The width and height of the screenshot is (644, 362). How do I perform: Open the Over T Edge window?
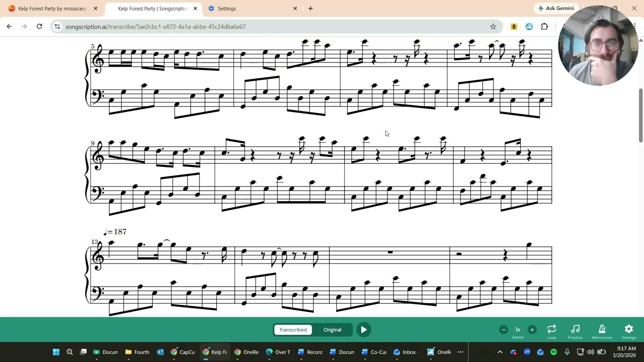click(278, 352)
